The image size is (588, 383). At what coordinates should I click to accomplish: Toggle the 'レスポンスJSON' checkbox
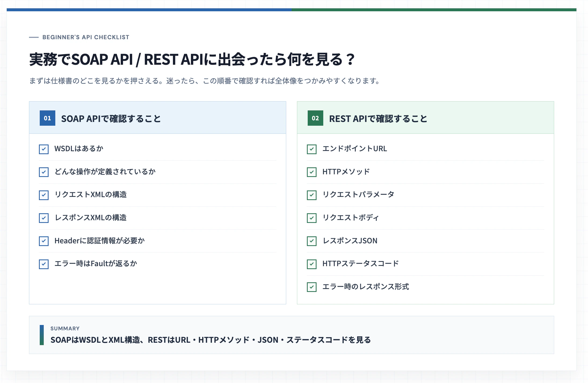312,241
